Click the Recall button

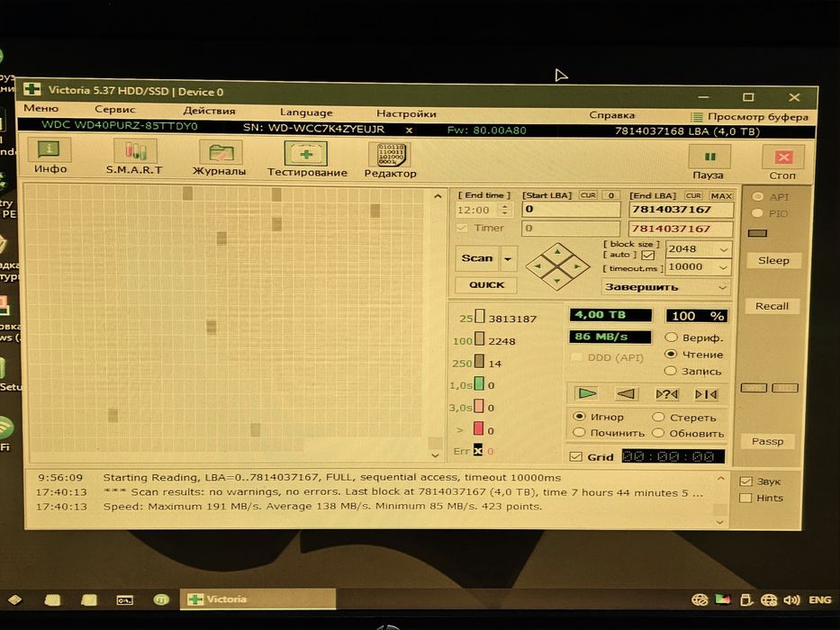tap(772, 306)
